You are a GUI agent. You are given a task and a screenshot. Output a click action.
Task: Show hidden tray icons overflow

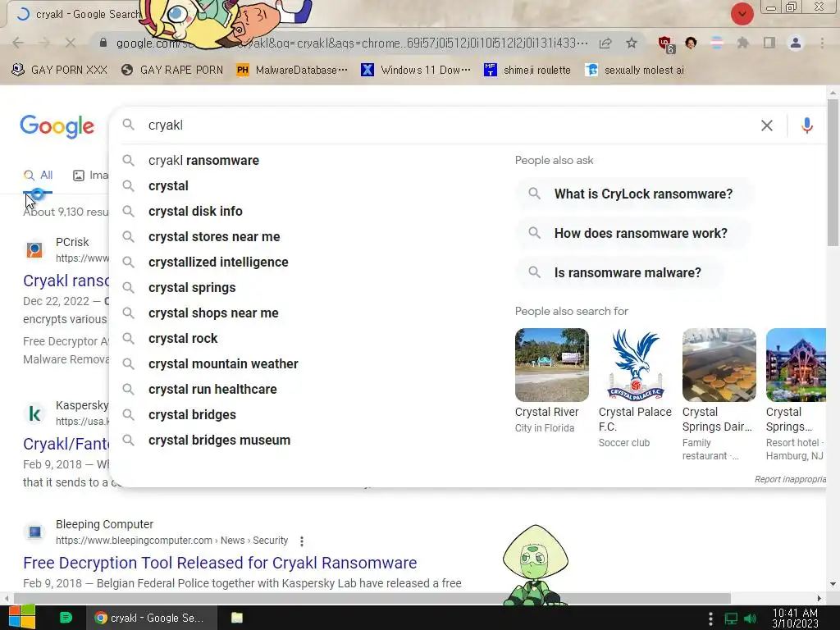click(710, 619)
